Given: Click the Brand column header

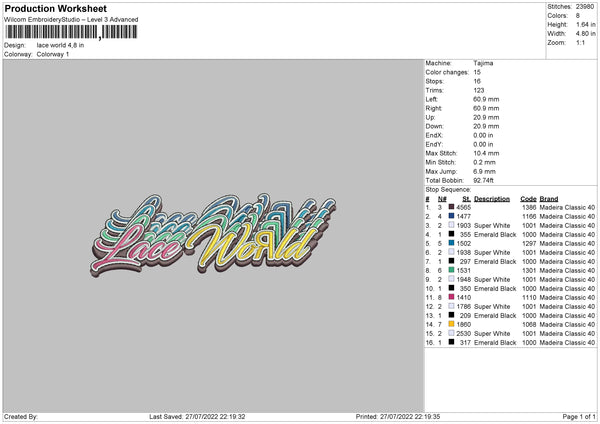Looking at the screenshot, I should click(x=549, y=198).
